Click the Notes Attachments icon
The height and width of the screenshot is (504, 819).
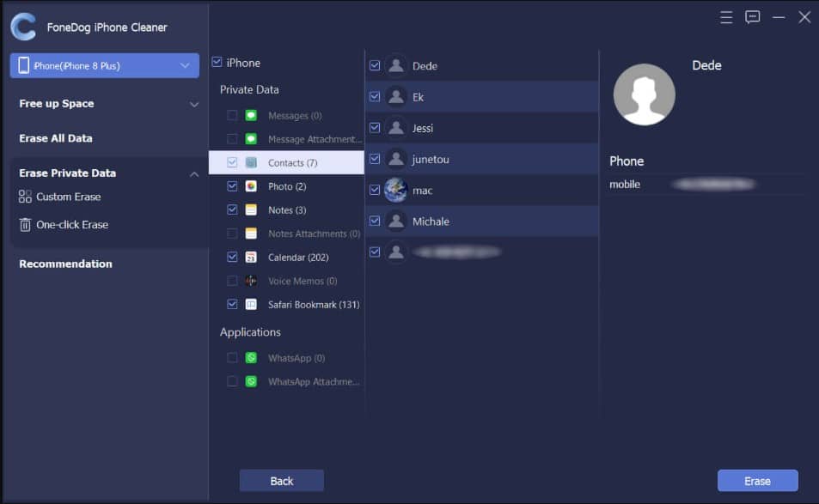[x=251, y=234]
